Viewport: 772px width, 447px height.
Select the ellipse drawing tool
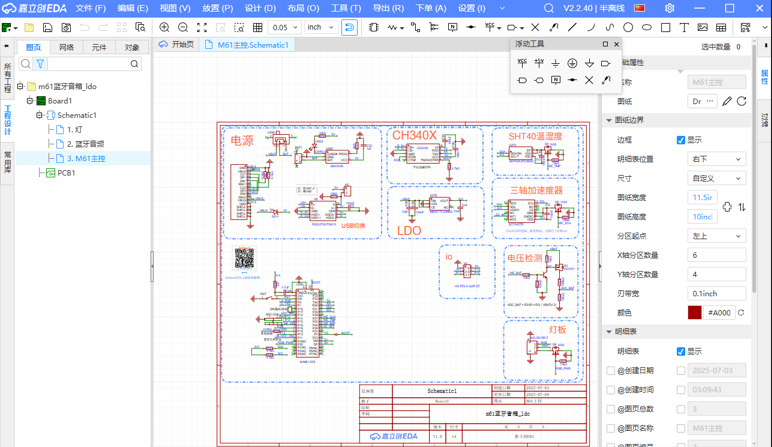pos(646,28)
